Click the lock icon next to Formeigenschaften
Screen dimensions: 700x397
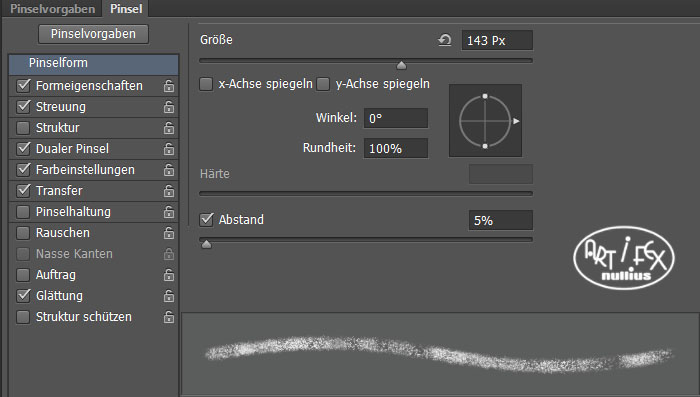click(x=169, y=86)
